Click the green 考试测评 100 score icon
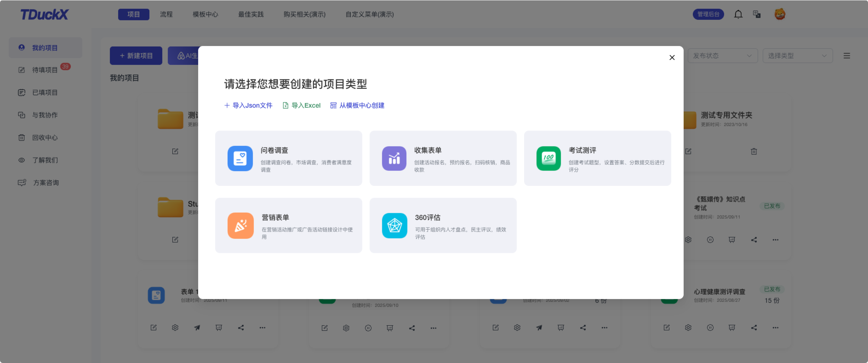This screenshot has height=363, width=868. point(548,158)
